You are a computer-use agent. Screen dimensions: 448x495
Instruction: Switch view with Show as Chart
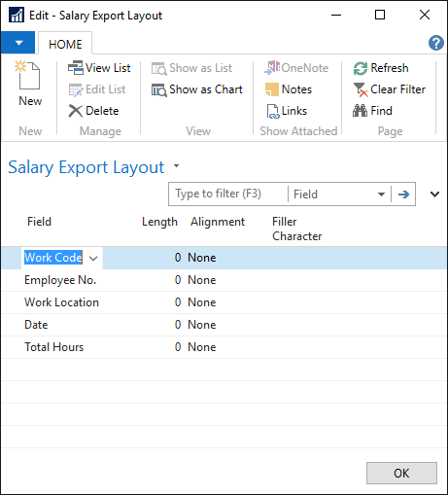[x=197, y=89]
